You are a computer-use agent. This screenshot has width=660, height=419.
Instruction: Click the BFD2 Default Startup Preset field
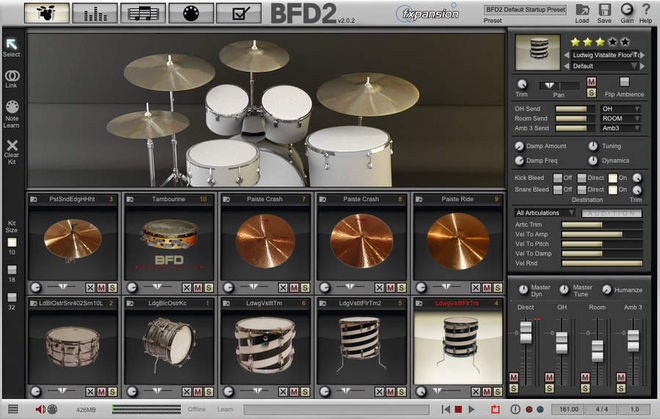click(x=525, y=9)
